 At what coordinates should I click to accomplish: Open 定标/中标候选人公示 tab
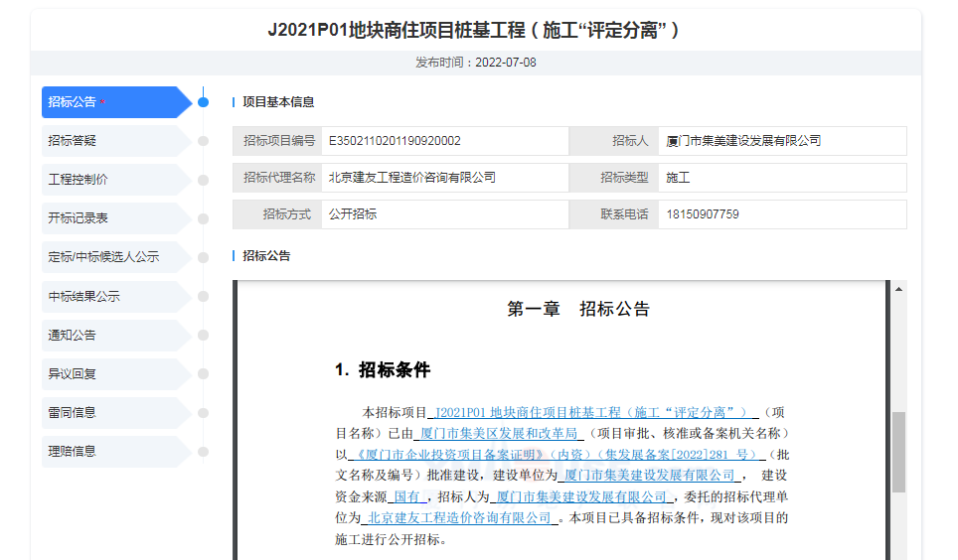(x=109, y=257)
